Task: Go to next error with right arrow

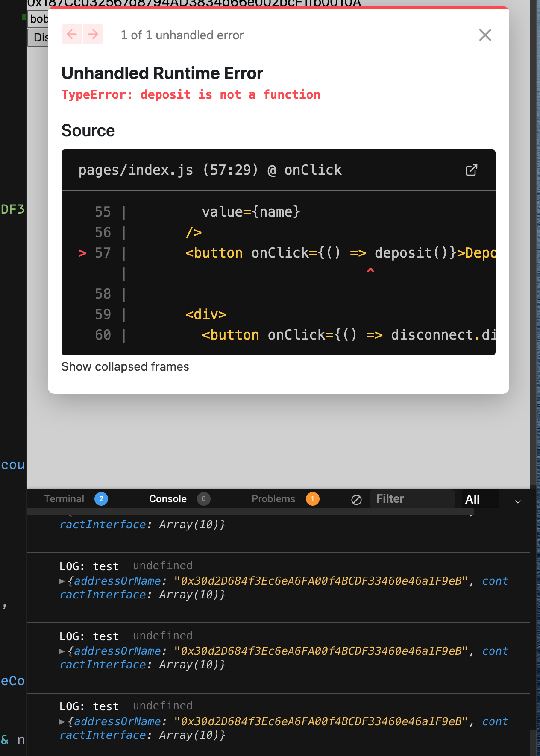Action: tap(93, 34)
